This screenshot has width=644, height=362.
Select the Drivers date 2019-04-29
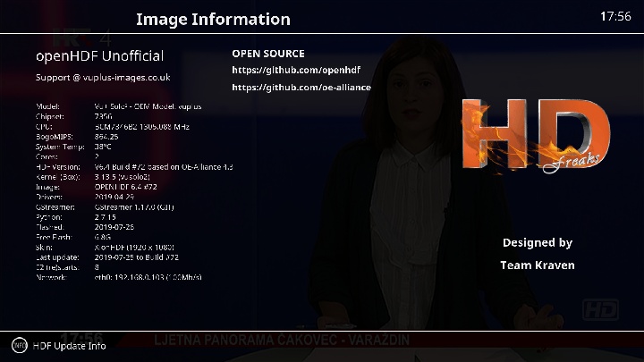click(114, 197)
